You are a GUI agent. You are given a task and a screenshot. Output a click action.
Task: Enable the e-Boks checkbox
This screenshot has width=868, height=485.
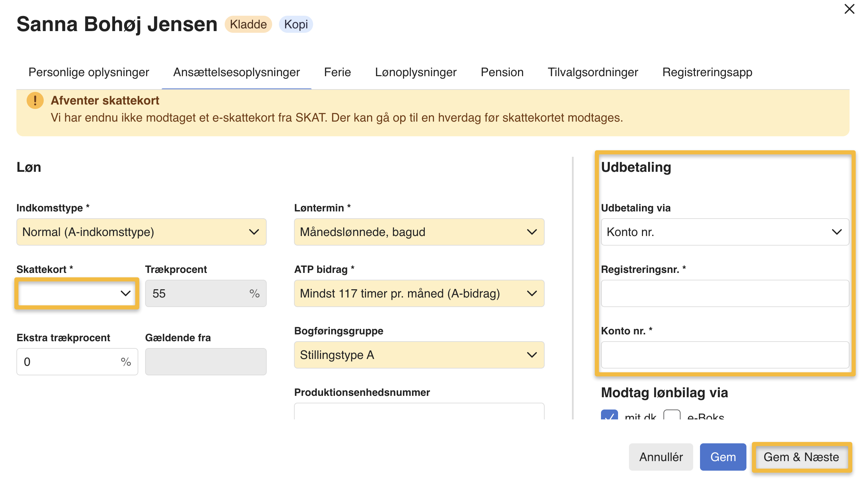pos(672,415)
